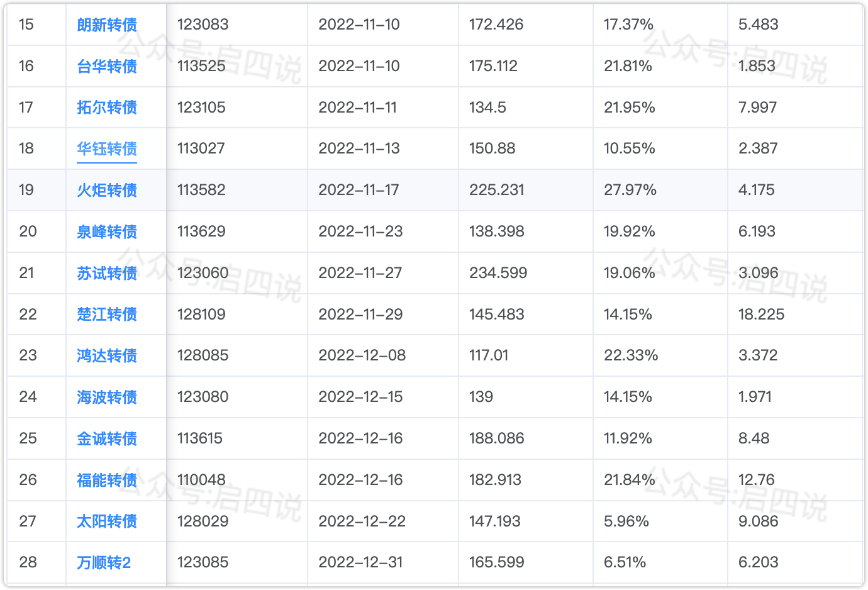
Task: Click the 苏试转债 link
Action: tap(107, 273)
